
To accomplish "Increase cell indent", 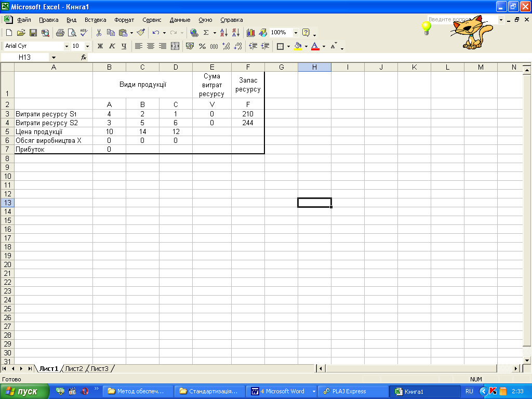I will pyautogui.click(x=265, y=46).
